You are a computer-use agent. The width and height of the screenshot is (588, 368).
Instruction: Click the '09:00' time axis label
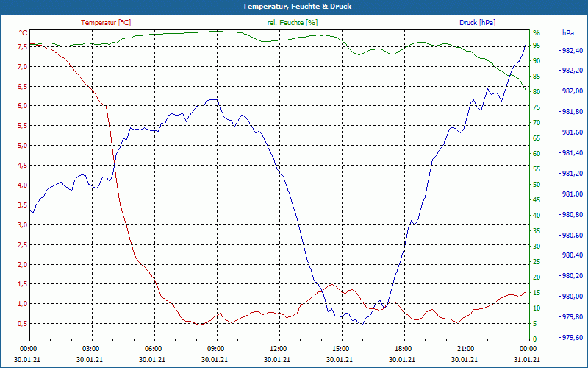[215, 349]
